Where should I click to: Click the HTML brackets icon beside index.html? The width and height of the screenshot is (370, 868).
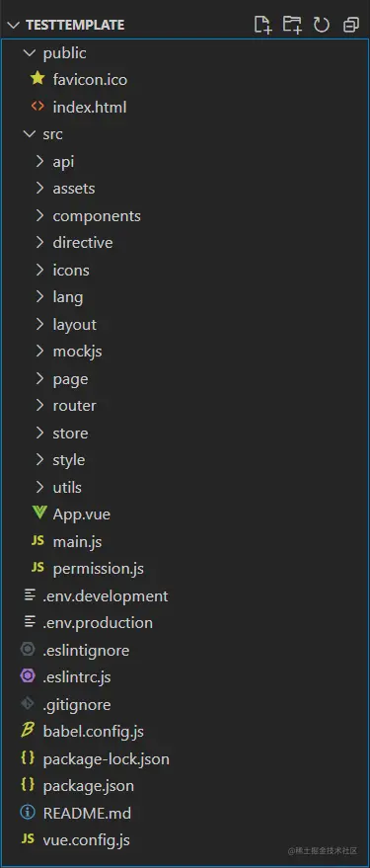[x=37, y=107]
